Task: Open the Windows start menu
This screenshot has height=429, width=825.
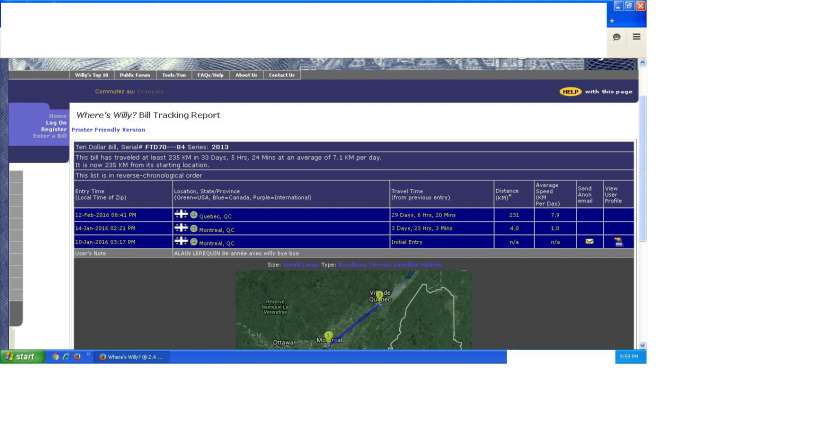Action: [22, 356]
